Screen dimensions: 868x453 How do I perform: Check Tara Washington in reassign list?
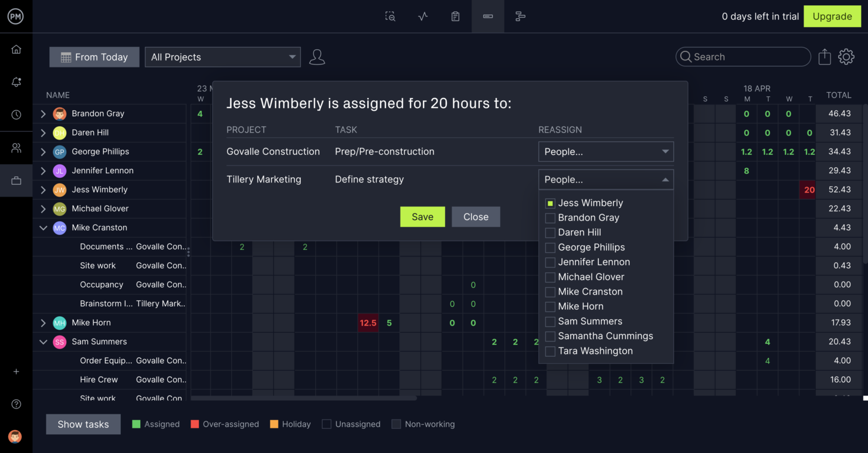(x=550, y=351)
